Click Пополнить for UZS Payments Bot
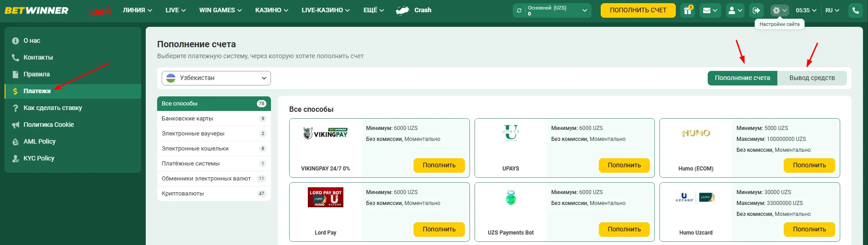Viewport: 868px width, 245px height. coord(624,230)
